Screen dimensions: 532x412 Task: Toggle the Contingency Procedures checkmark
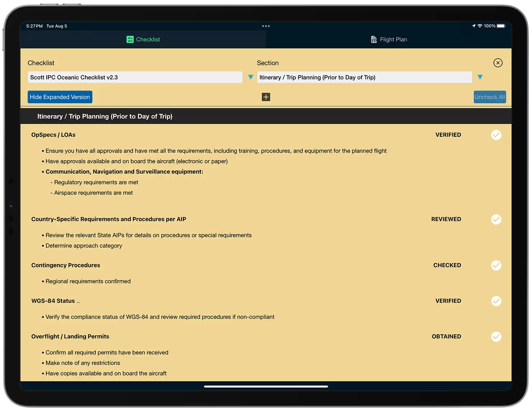pyautogui.click(x=496, y=265)
